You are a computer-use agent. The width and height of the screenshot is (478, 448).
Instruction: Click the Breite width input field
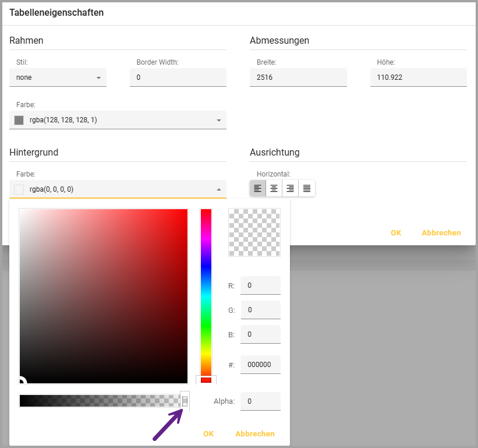[298, 77]
